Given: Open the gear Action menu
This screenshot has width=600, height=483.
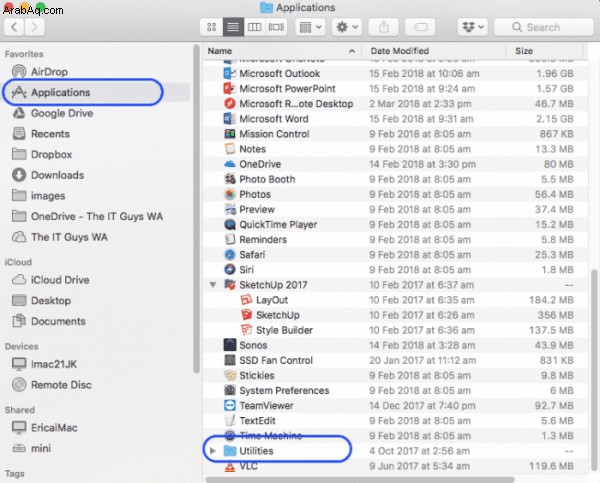Looking at the screenshot, I should point(347,27).
